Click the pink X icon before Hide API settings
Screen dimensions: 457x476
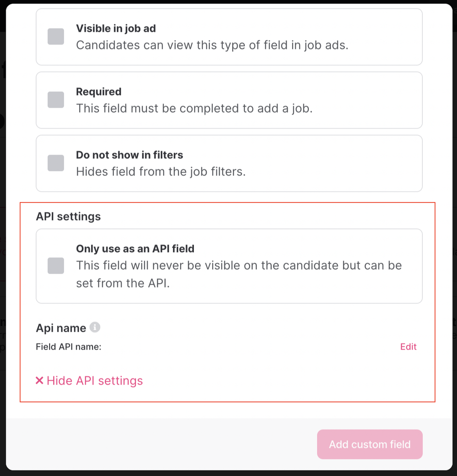click(39, 380)
